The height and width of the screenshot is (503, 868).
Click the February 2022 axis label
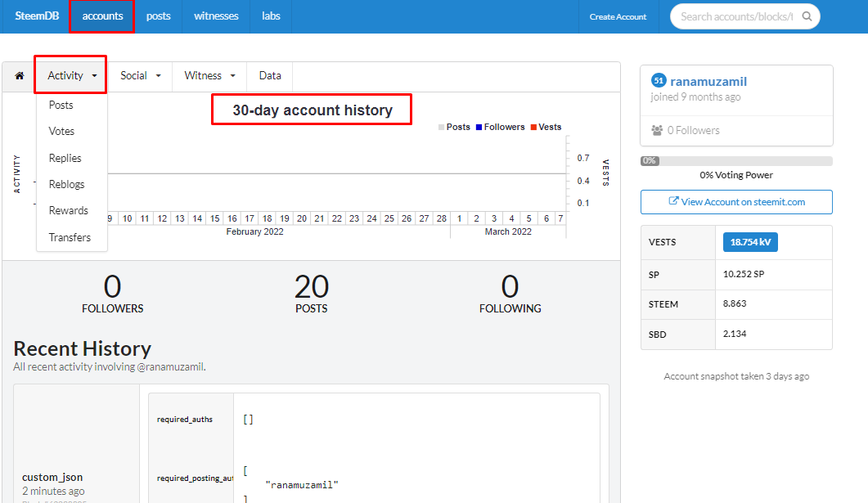pyautogui.click(x=254, y=231)
